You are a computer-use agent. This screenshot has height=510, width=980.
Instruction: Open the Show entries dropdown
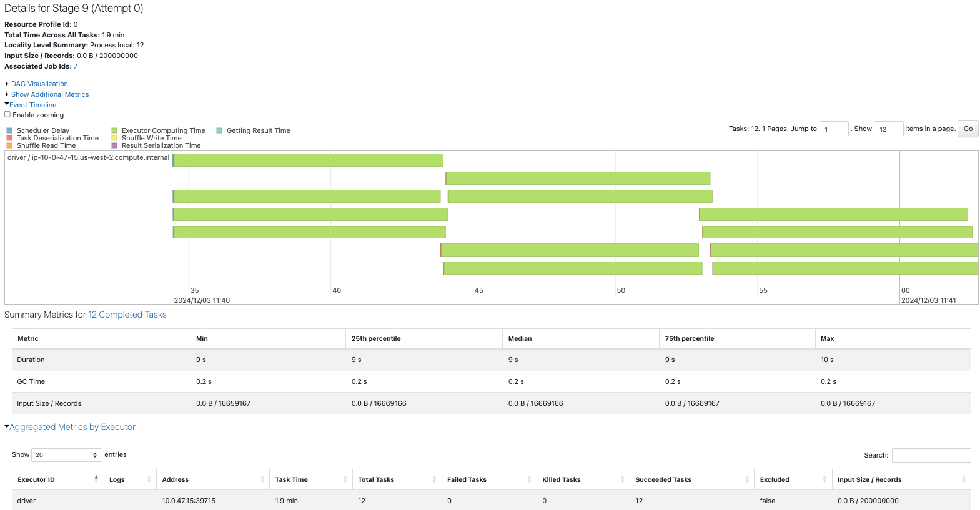click(x=66, y=455)
